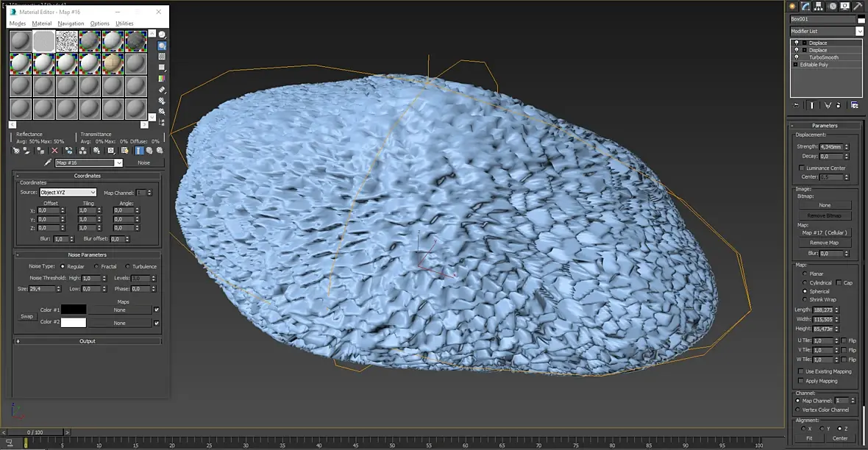Select Shrink Wrap radio button
The height and width of the screenshot is (450, 868).
(804, 299)
